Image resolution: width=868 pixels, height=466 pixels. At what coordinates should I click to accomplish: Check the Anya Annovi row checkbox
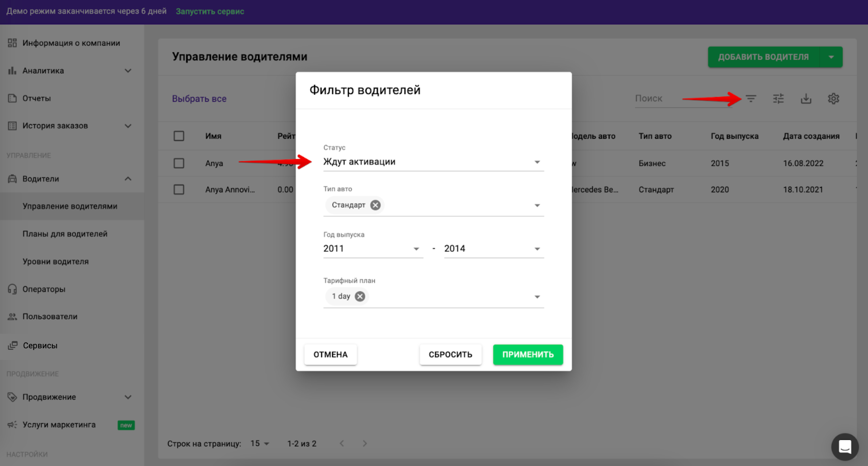coord(178,189)
